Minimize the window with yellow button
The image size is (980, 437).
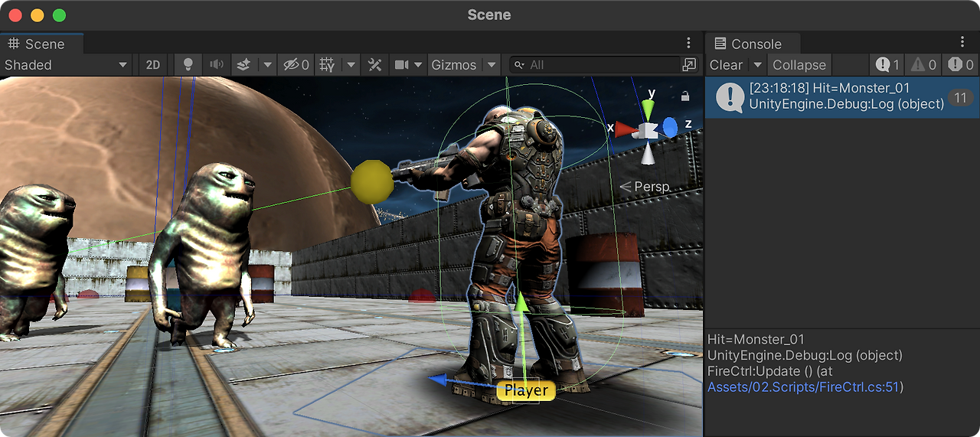(37, 15)
